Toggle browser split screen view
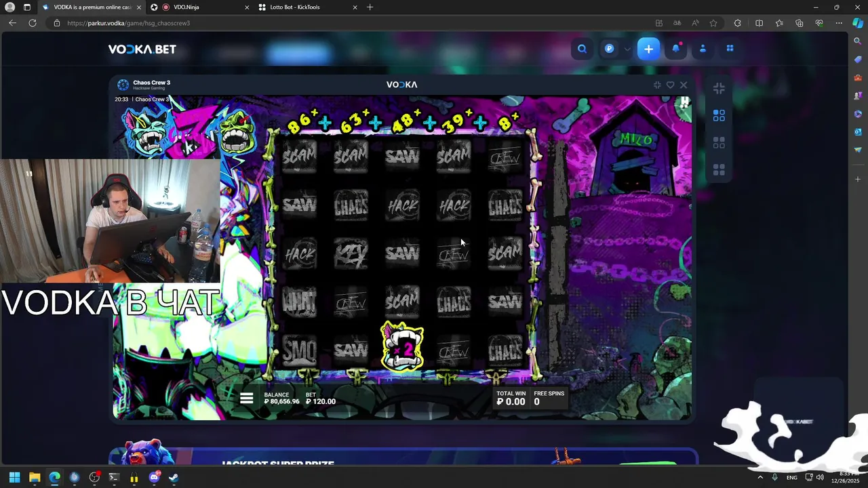This screenshot has width=868, height=488. click(x=759, y=23)
